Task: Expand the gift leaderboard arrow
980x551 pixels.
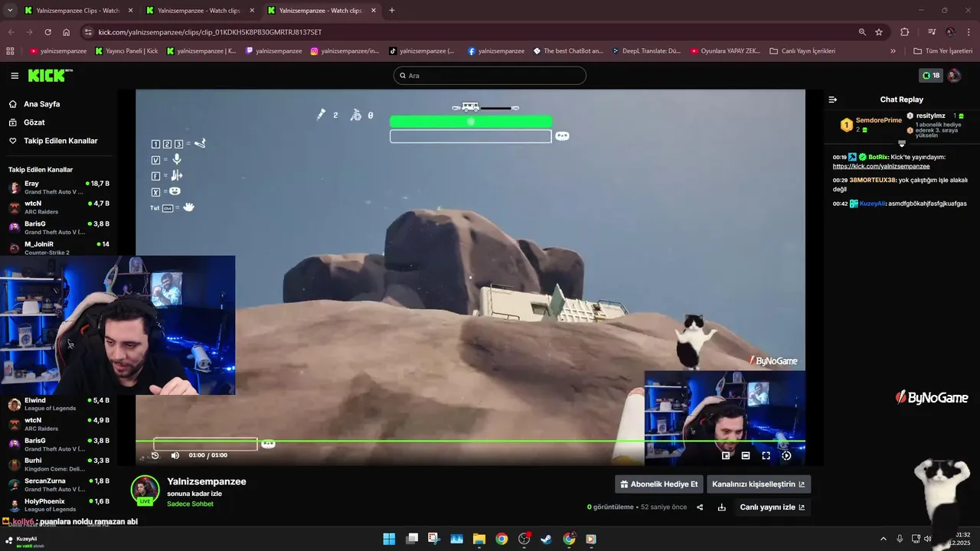Action: coord(902,144)
